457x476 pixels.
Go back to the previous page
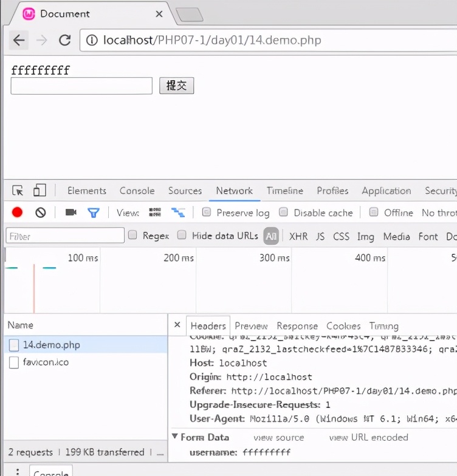coord(19,40)
